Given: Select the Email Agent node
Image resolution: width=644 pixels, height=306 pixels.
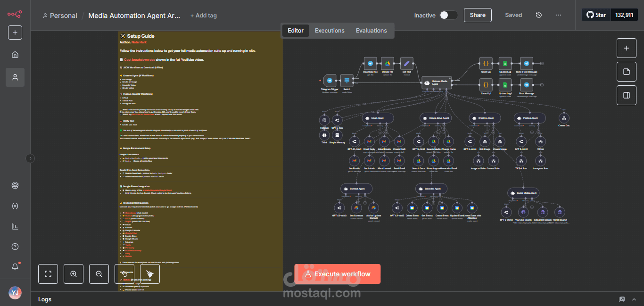Looking at the screenshot, I should coord(379,118).
